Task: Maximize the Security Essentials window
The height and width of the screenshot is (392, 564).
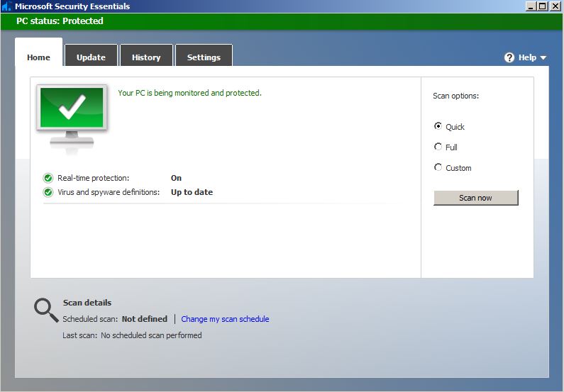Action: coord(543,6)
